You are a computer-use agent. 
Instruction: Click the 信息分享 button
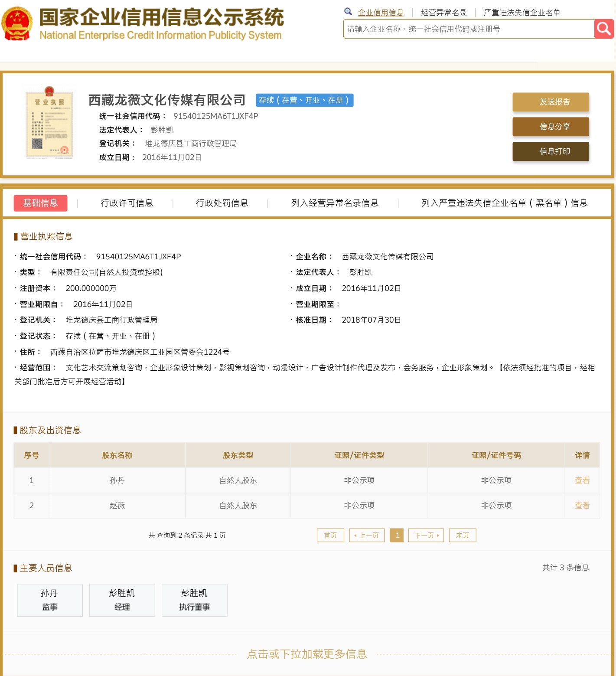tap(551, 127)
